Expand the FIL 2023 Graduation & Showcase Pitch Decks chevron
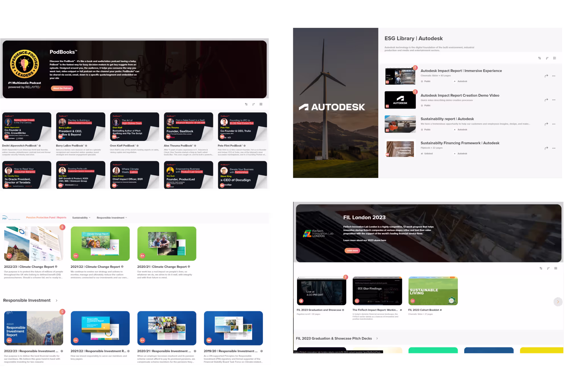Screen dimensions: 566x392 (377, 339)
